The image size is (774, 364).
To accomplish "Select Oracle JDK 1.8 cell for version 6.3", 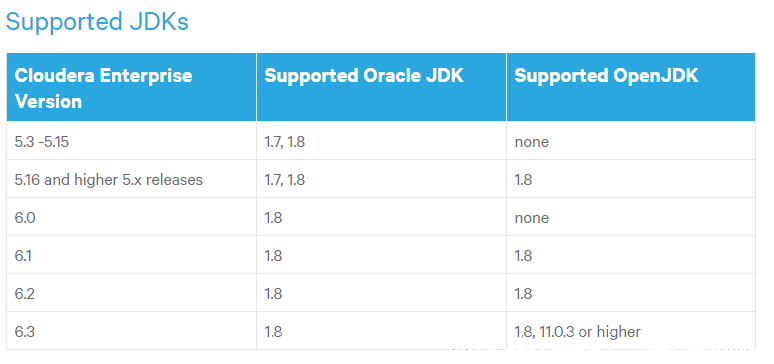I will click(x=382, y=331).
